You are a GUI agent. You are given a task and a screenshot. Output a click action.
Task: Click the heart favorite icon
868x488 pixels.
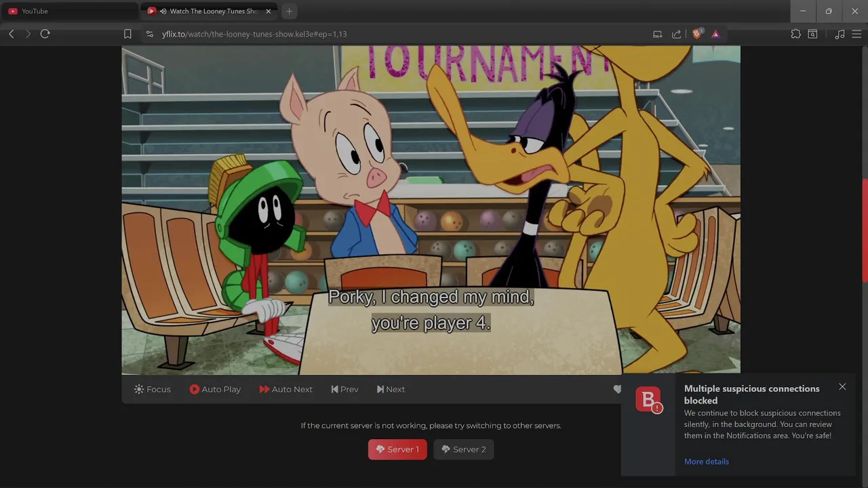(617, 389)
